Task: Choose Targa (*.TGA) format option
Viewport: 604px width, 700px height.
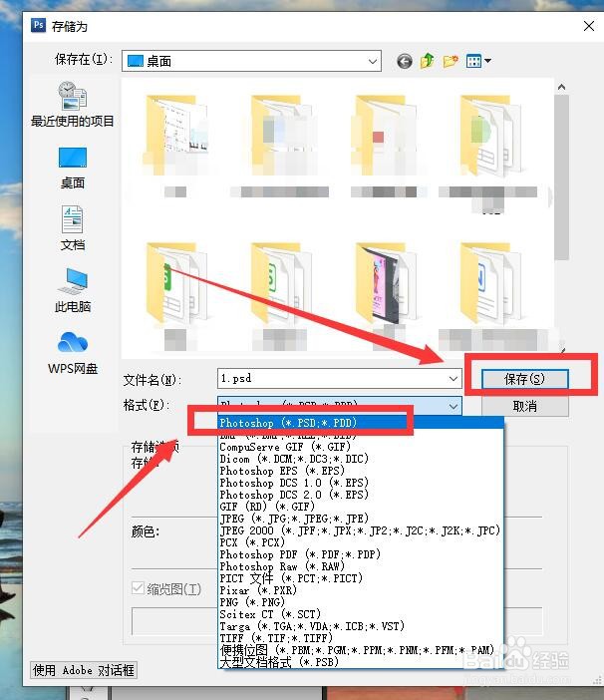Action: coord(361,626)
